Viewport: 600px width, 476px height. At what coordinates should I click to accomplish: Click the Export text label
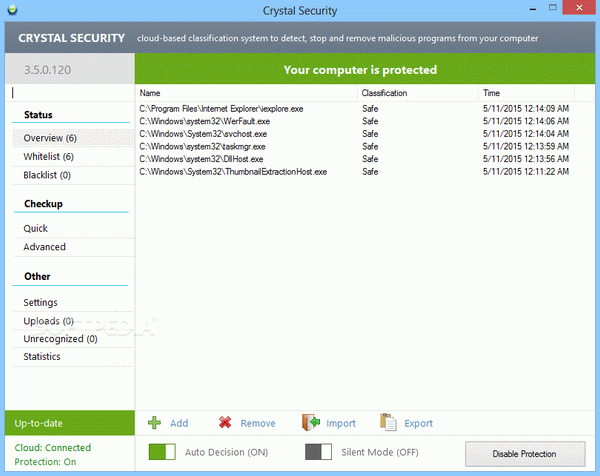click(x=419, y=423)
